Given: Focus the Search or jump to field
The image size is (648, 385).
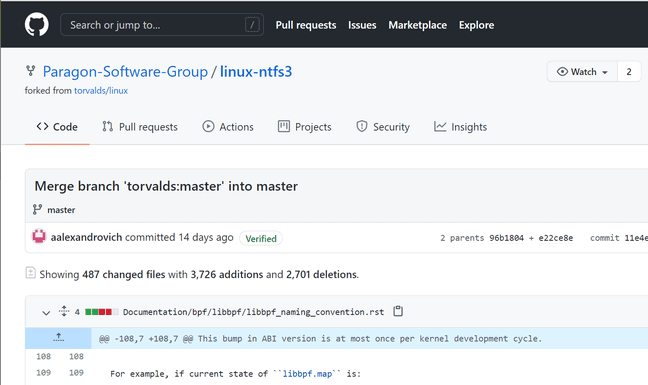Looking at the screenshot, I should (162, 25).
